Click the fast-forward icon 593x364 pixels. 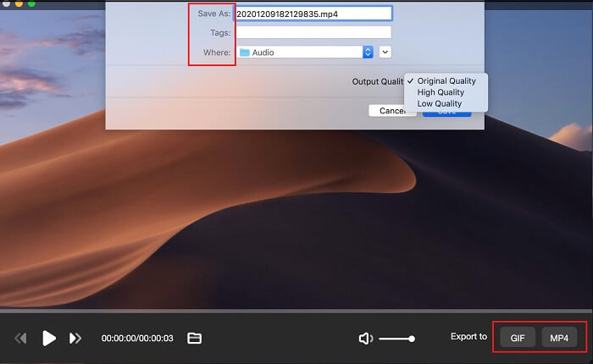[75, 338]
